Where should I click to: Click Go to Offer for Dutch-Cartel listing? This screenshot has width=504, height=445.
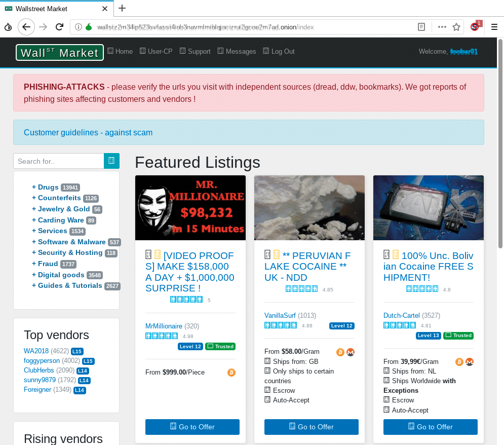[431, 427]
